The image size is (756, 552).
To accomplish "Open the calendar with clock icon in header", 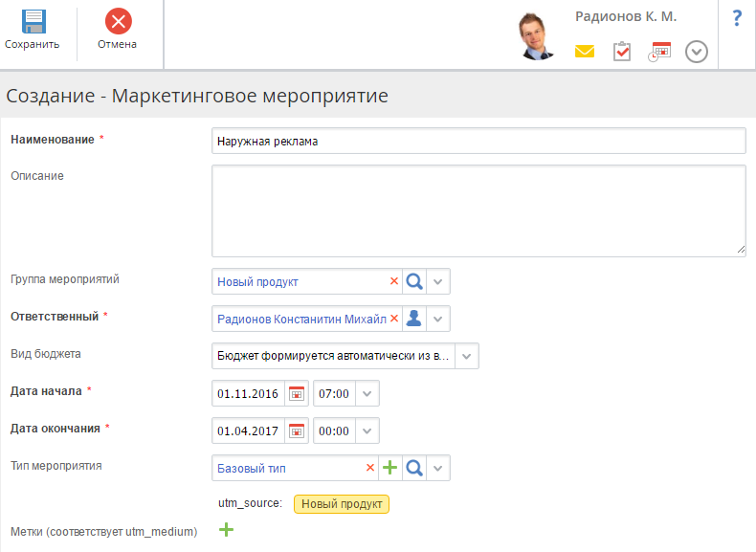I will pyautogui.click(x=659, y=52).
